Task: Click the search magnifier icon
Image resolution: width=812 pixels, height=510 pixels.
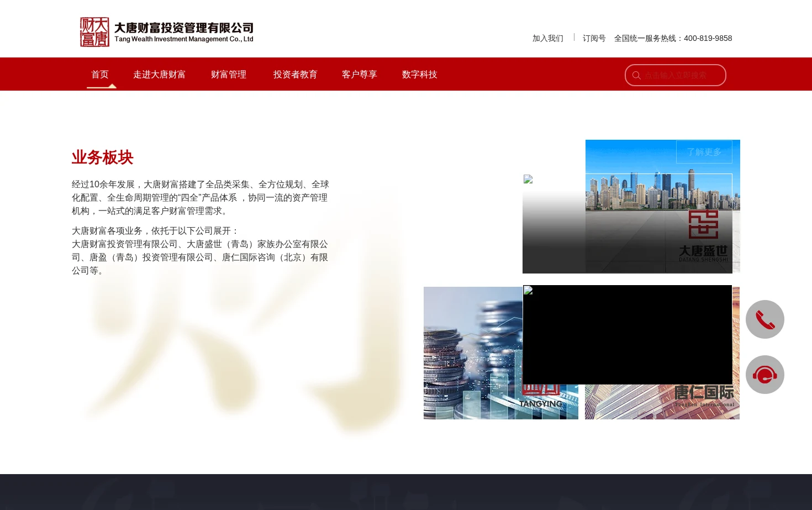Action: (636, 76)
